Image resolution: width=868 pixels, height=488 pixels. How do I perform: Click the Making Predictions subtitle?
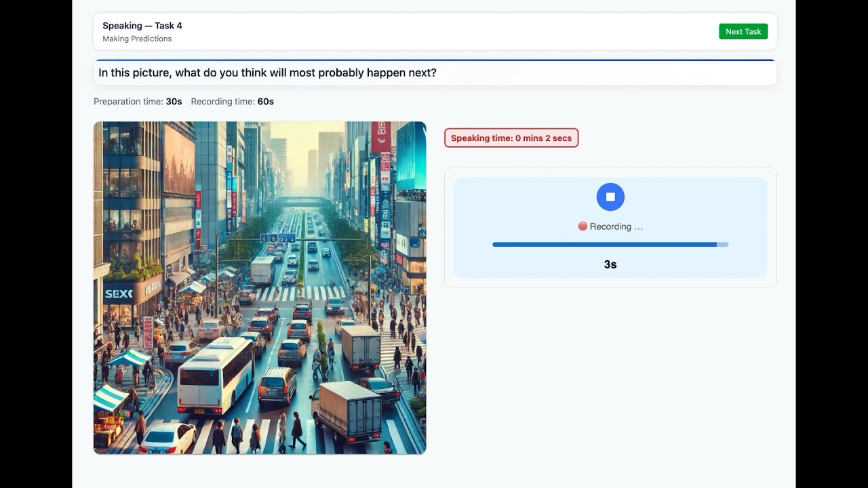coord(137,39)
